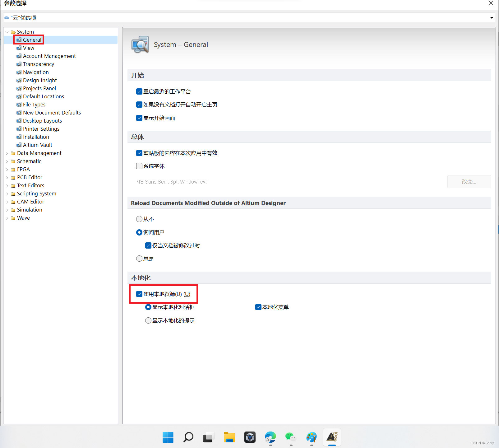Image resolution: width=499 pixels, height=448 pixels.
Task: Toggle the 仅当文档被修改过时 checkbox
Action: click(148, 245)
